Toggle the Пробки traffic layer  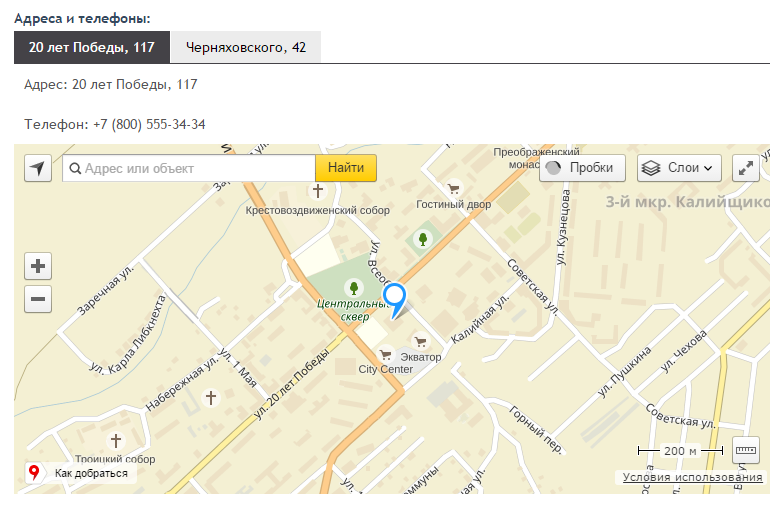tap(582, 168)
